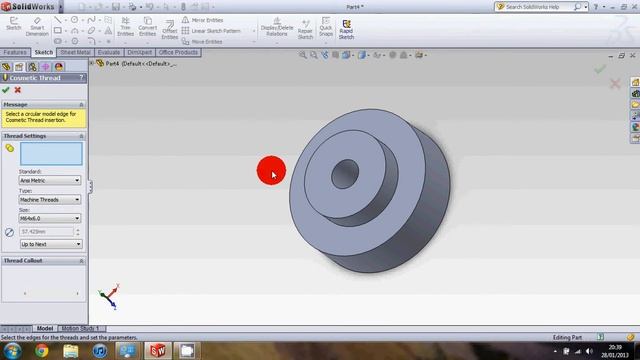The width and height of the screenshot is (640, 360).
Task: Click the Search SolidWorks Help field
Action: click(x=538, y=7)
